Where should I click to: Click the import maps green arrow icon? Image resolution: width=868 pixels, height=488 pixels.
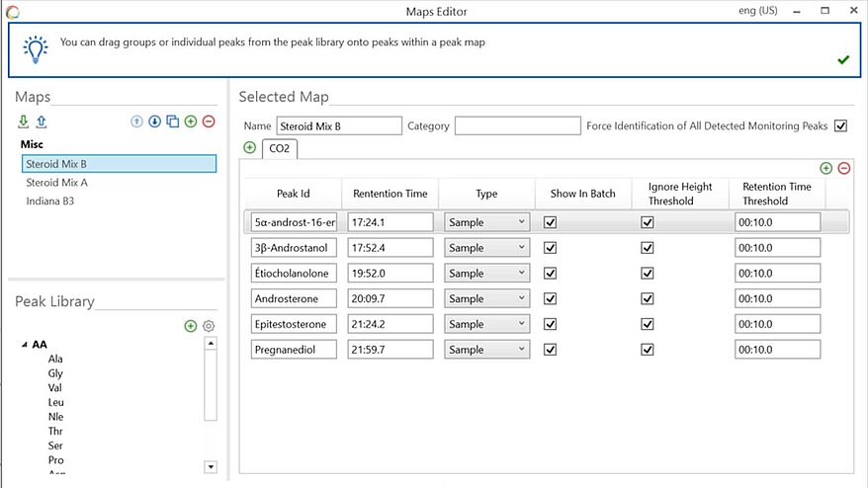(23, 122)
